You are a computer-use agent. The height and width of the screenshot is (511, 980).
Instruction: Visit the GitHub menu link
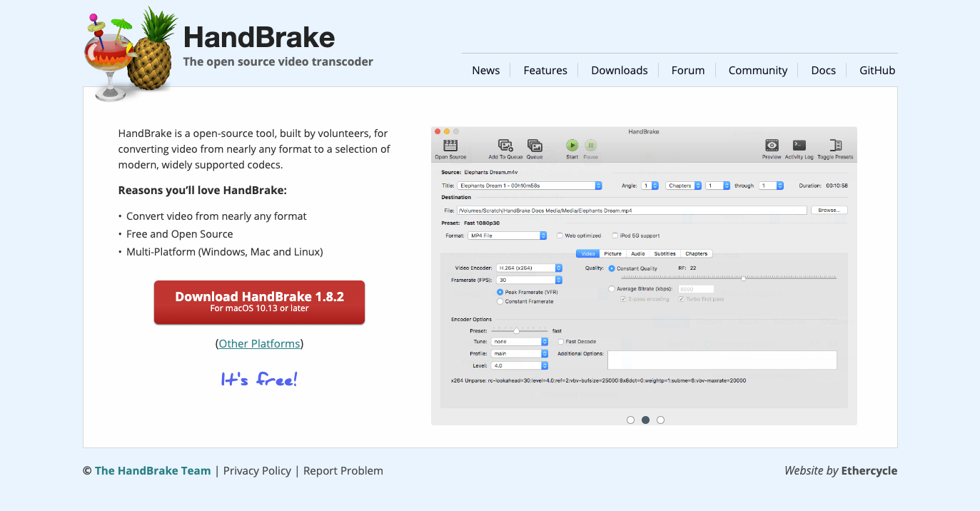click(x=877, y=70)
